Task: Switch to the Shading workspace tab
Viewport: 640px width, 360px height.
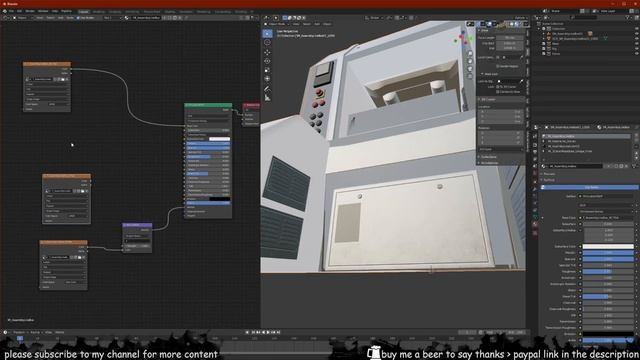Action: 169,11
